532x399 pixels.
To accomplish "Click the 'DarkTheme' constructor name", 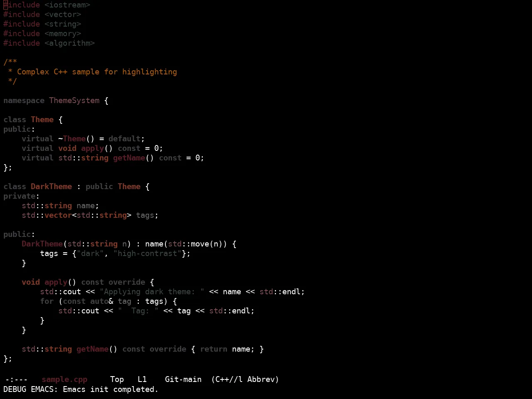I will [42, 244].
